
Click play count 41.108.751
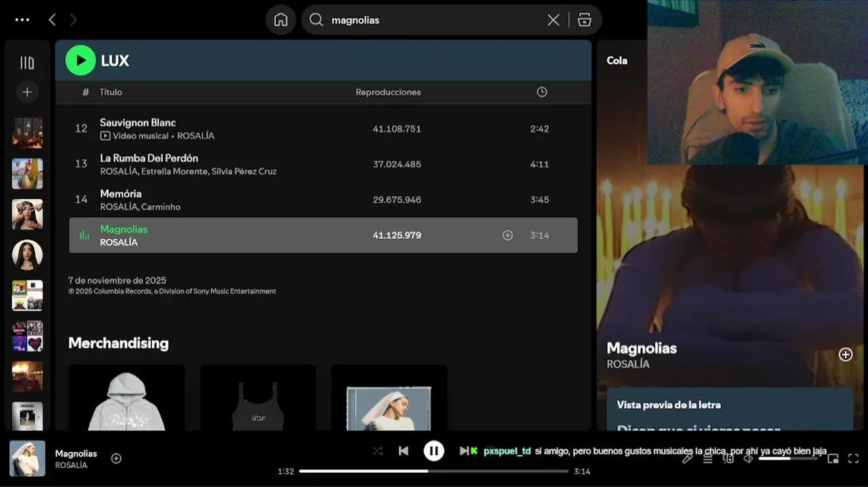[397, 129]
